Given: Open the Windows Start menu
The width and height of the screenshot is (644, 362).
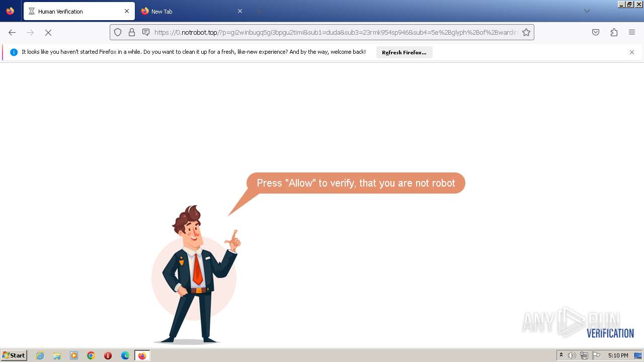Looking at the screenshot, I should (14, 355).
